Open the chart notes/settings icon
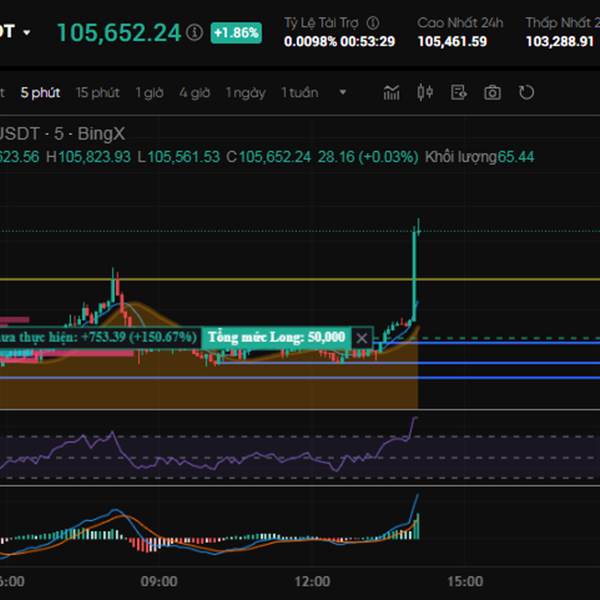600x600 pixels. pyautogui.click(x=459, y=93)
